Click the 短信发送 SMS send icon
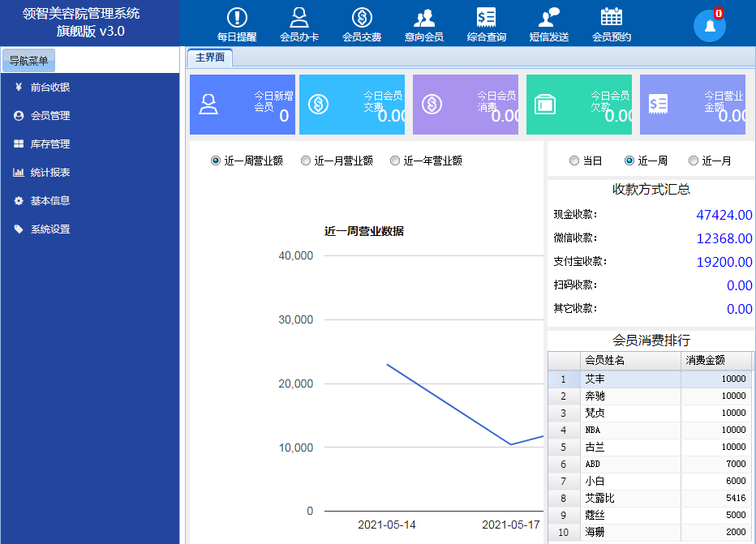 click(549, 19)
